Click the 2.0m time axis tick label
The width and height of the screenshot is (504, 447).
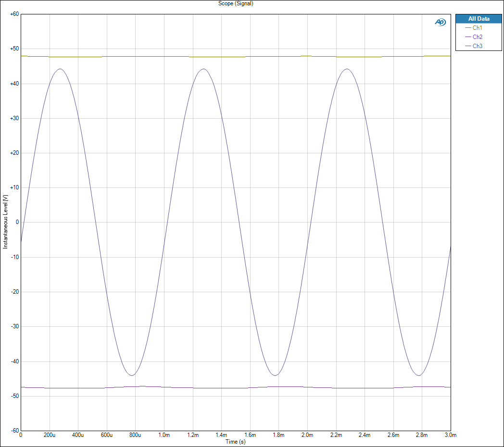(x=307, y=435)
